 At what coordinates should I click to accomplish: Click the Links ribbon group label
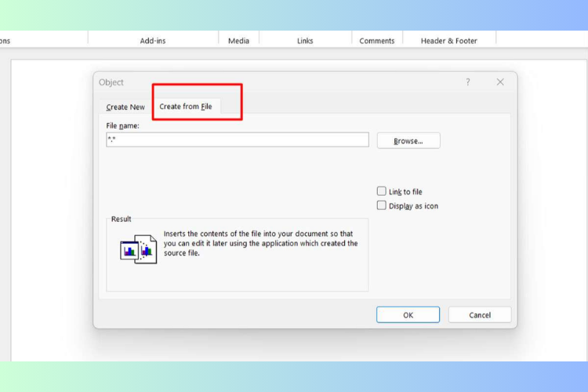(305, 41)
